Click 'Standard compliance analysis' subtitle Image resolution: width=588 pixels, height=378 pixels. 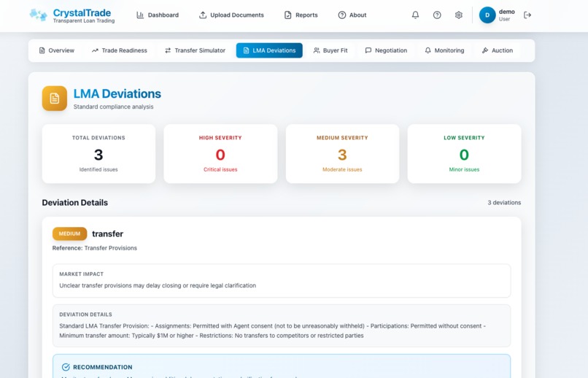pyautogui.click(x=113, y=107)
